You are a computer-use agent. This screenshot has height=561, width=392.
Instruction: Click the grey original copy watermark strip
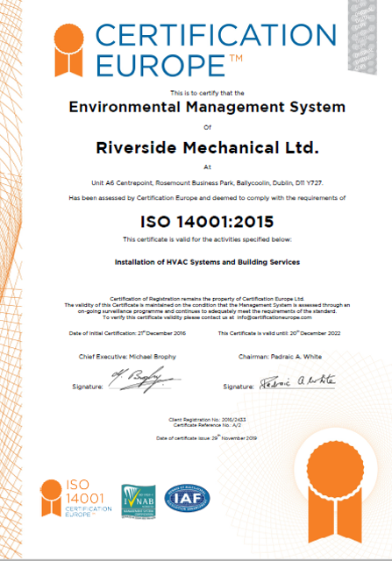tap(362, 38)
